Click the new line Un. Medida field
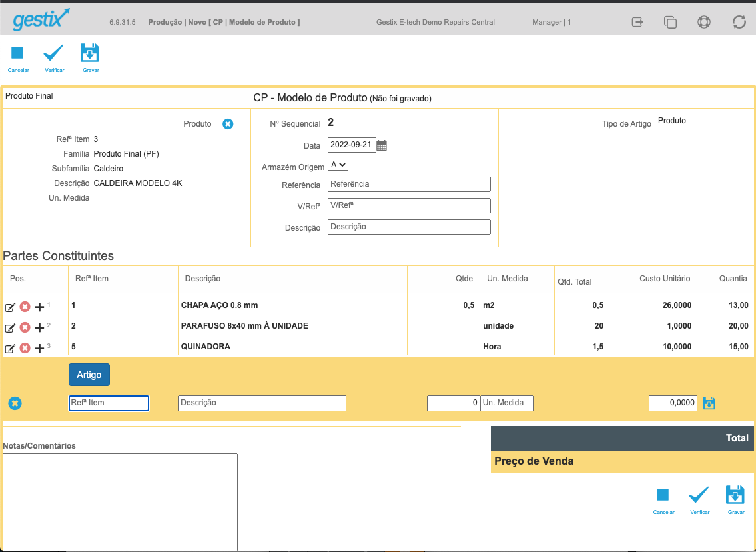This screenshot has height=552, width=756. [507, 403]
